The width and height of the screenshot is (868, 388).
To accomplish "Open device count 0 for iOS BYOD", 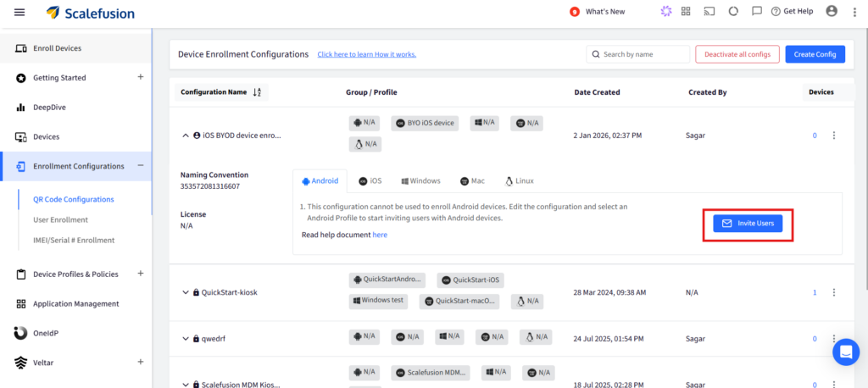I will pos(815,136).
